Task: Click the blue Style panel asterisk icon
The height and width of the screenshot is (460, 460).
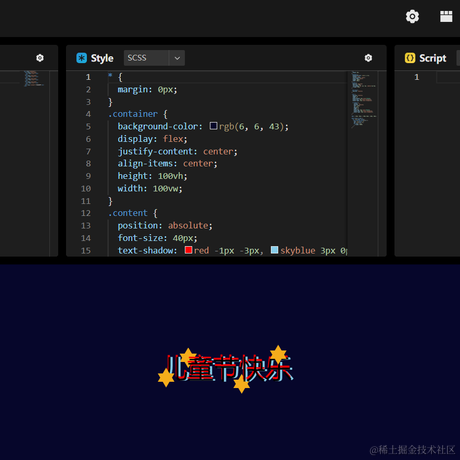Action: (x=81, y=58)
